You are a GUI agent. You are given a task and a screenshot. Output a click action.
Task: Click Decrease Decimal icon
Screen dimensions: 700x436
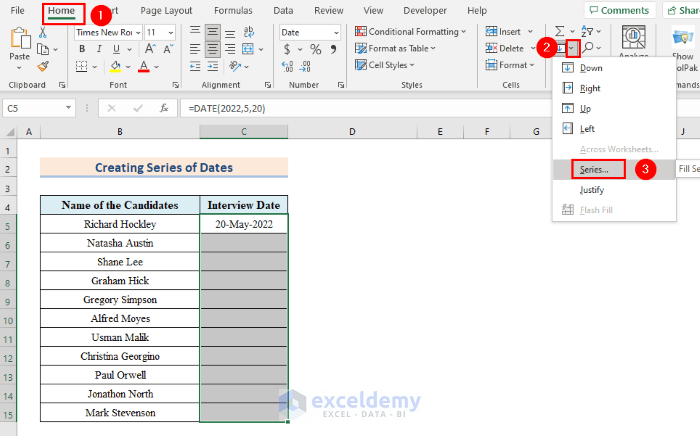[x=305, y=66]
